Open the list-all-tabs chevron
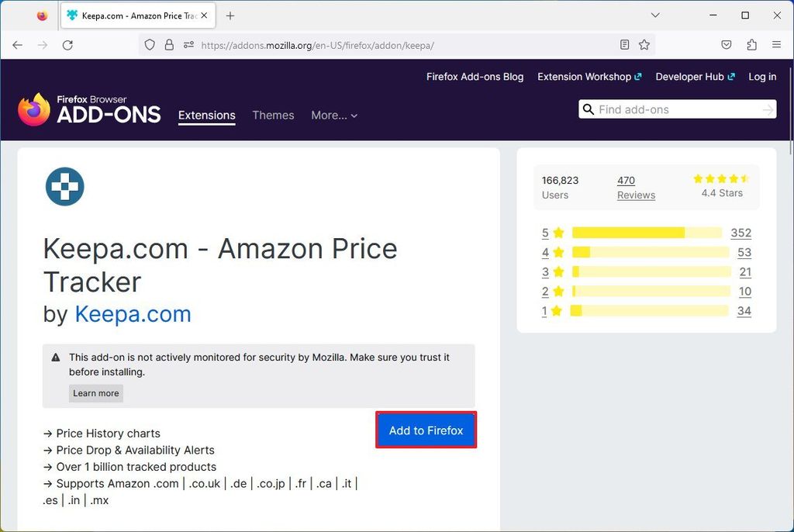Screen dimensions: 794x532 655,15
